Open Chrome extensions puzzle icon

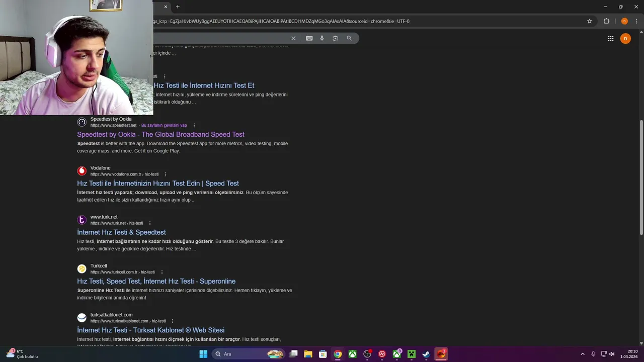coord(606,21)
